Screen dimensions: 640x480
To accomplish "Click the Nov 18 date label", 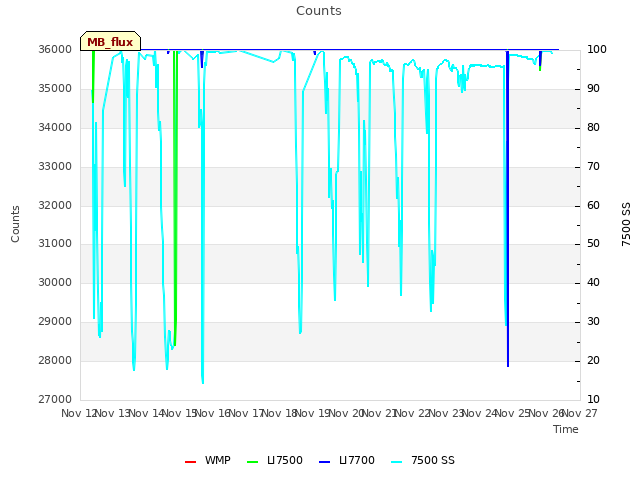I will coord(279,413).
